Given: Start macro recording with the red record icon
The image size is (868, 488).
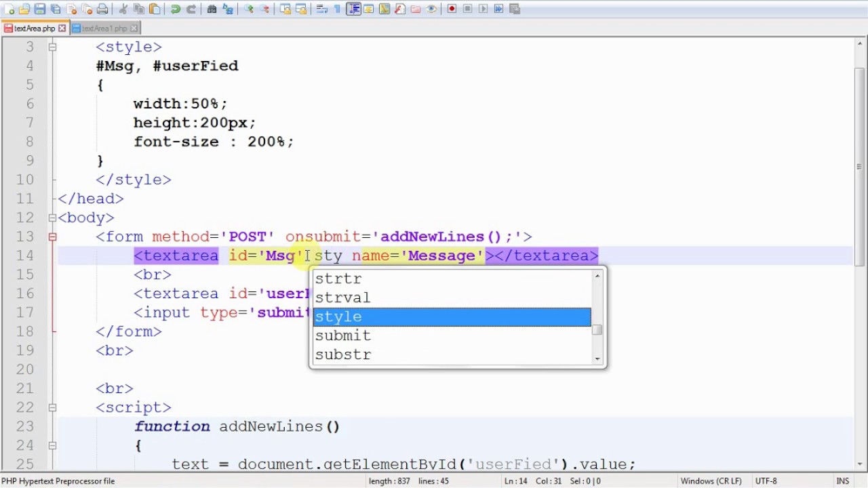Looking at the screenshot, I should (452, 9).
